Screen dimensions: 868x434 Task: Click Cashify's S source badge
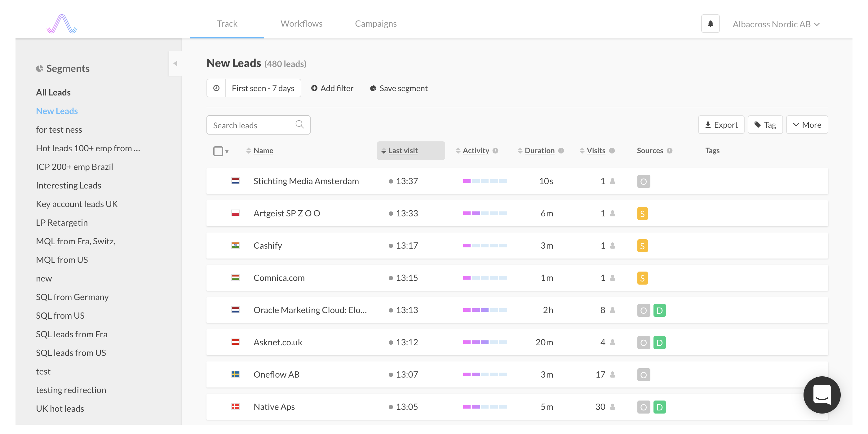tap(643, 246)
